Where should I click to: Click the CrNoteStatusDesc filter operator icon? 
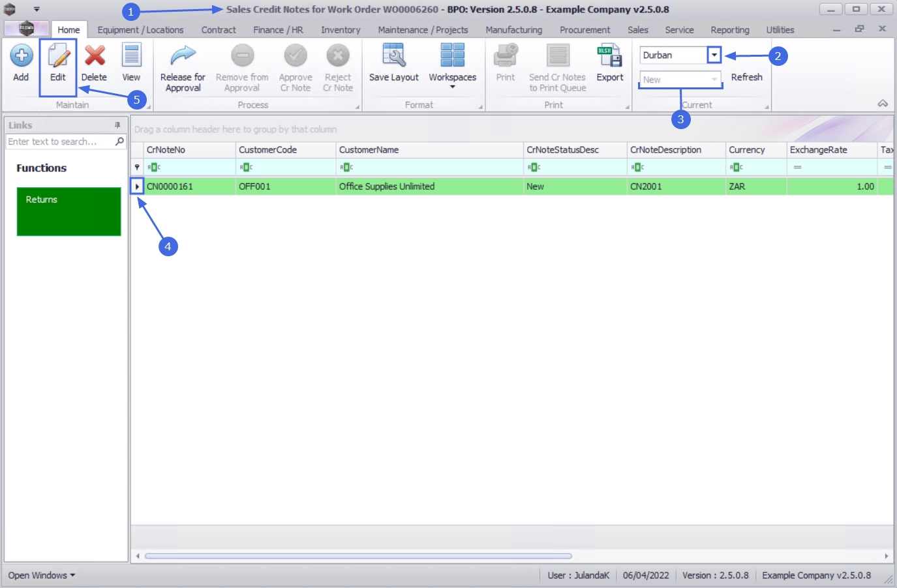click(534, 168)
